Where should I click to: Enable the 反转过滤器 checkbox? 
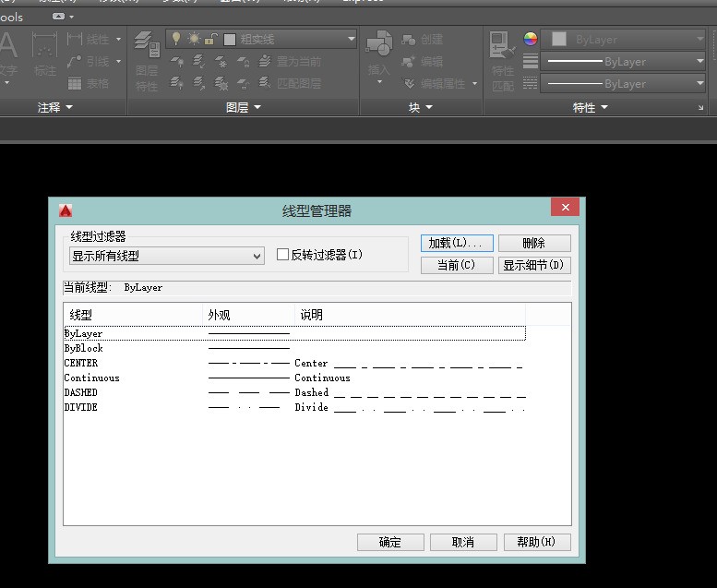click(x=283, y=255)
